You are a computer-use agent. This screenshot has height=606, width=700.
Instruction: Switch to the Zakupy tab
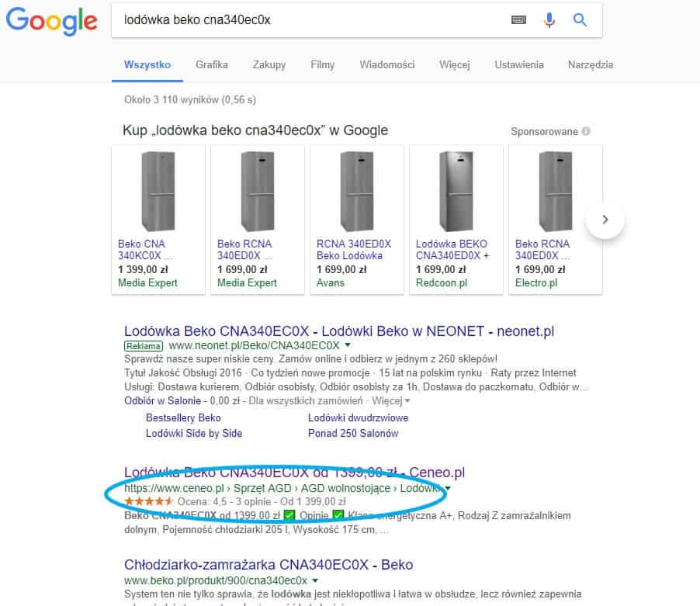[269, 64]
